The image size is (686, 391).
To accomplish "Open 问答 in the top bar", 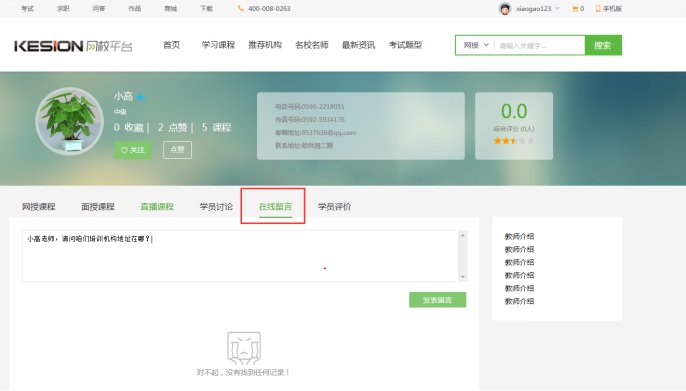I will [x=99, y=8].
